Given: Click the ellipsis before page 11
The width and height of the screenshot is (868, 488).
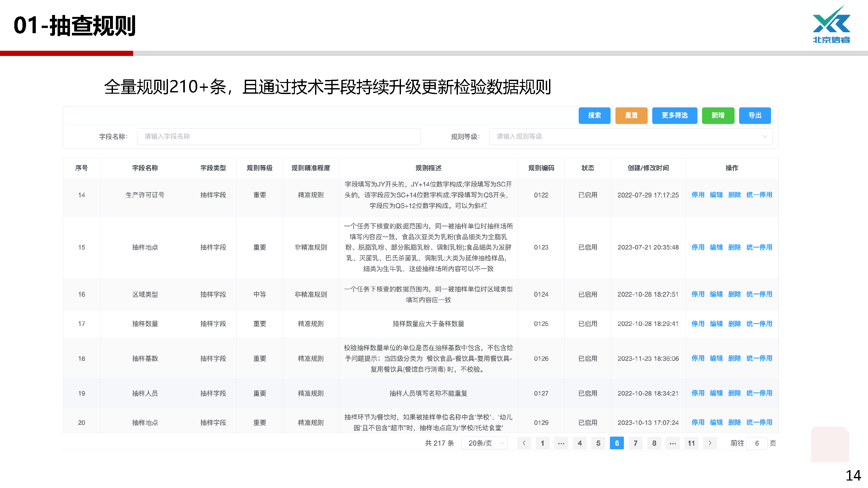Looking at the screenshot, I should click(673, 443).
